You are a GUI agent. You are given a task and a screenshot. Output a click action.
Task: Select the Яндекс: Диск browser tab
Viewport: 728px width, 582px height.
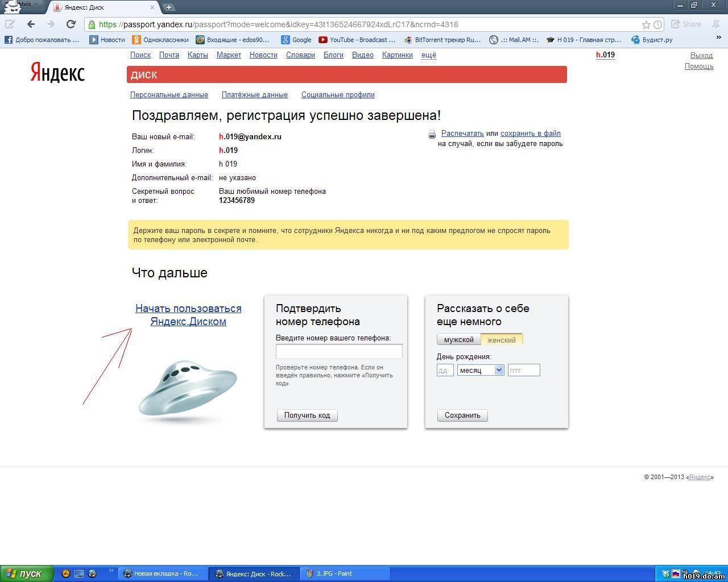point(105,7)
